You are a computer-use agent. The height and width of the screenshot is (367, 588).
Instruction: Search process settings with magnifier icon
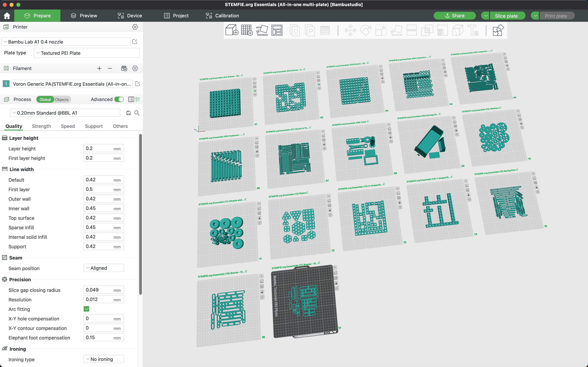(137, 113)
